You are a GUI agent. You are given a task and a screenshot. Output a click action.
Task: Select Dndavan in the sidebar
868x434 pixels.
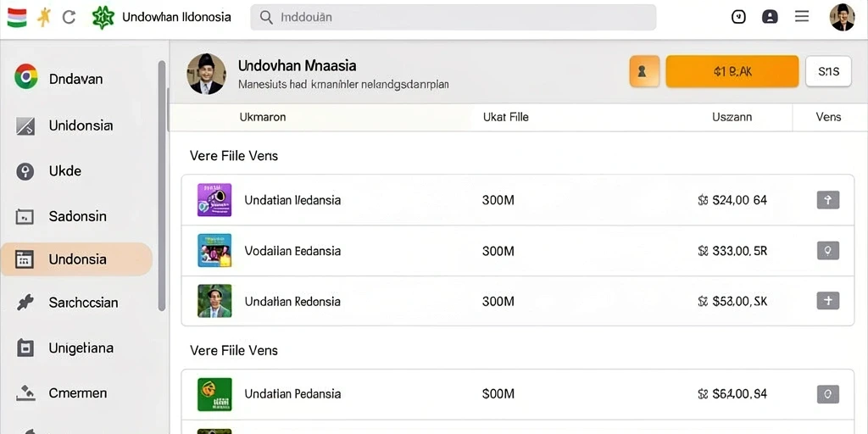77,79
